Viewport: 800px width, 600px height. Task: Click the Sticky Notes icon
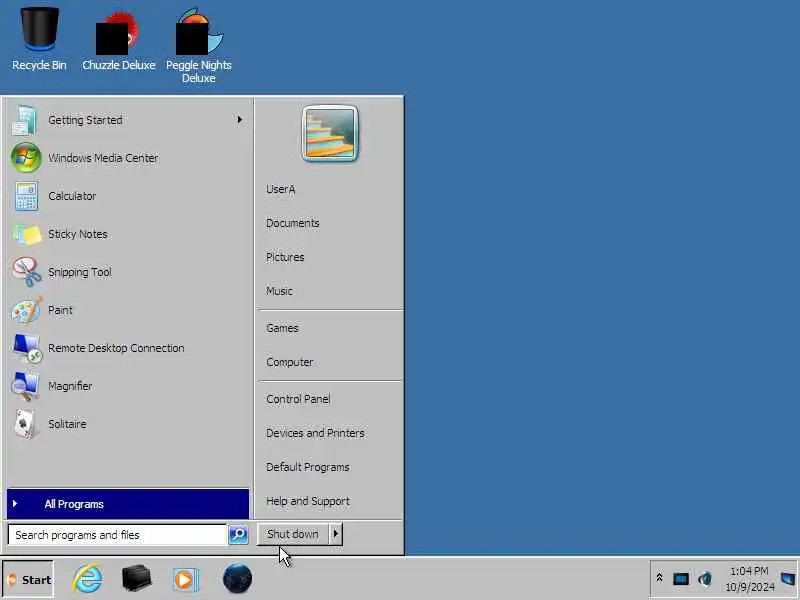pyautogui.click(x=27, y=235)
